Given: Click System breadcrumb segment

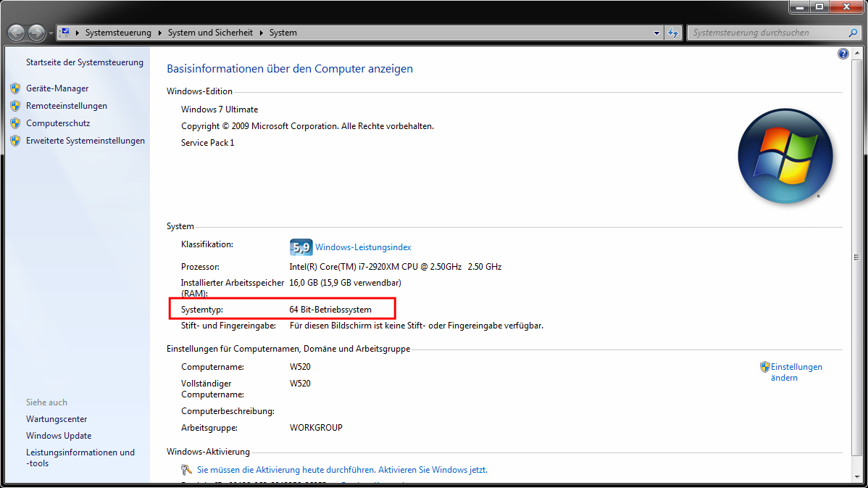Looking at the screenshot, I should point(283,33).
